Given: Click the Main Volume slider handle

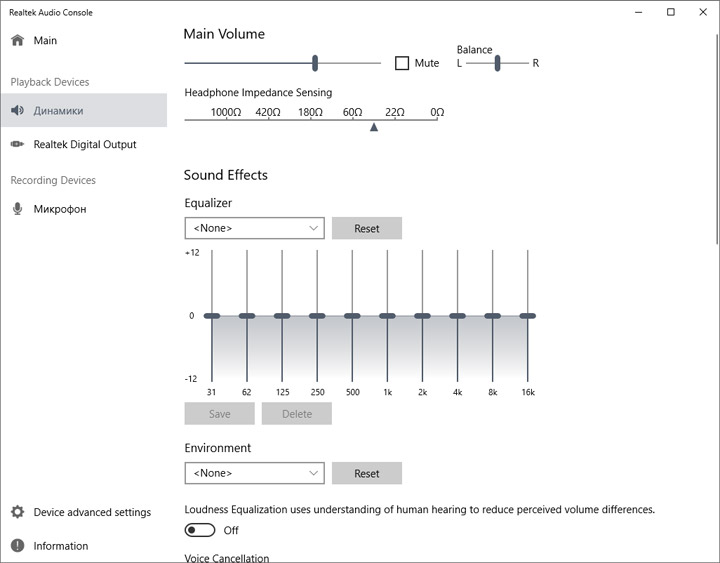Looking at the screenshot, I should point(315,63).
